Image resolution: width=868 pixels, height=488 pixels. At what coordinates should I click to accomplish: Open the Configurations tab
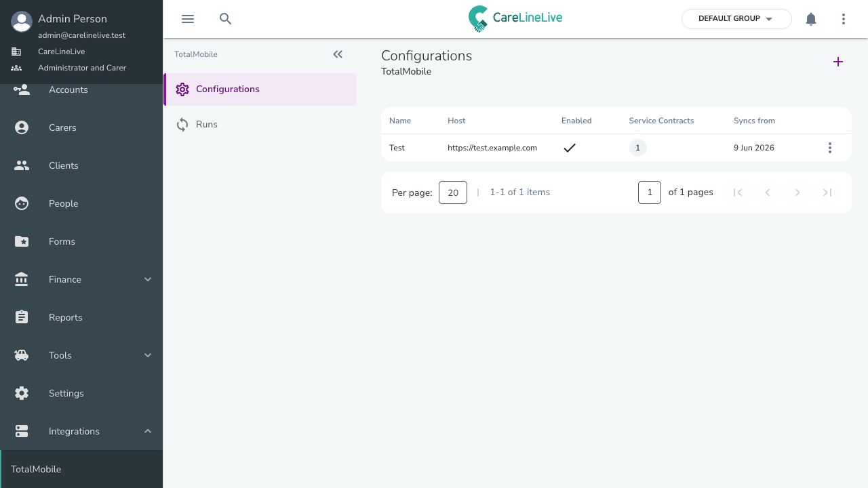260,89
